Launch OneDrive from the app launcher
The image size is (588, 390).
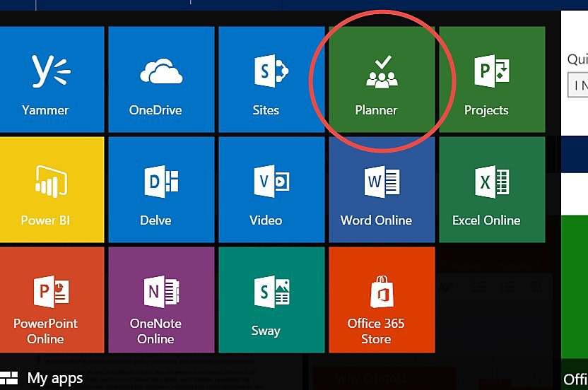[155, 79]
